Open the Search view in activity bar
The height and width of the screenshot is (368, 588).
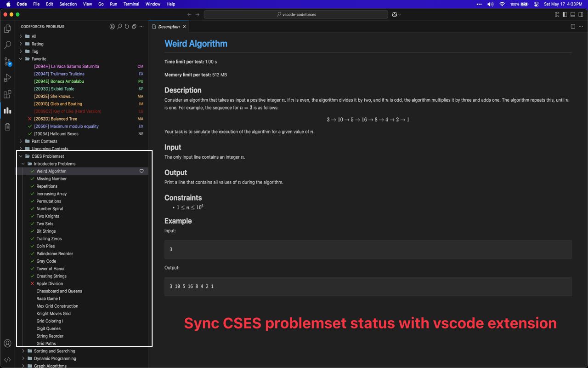point(7,45)
